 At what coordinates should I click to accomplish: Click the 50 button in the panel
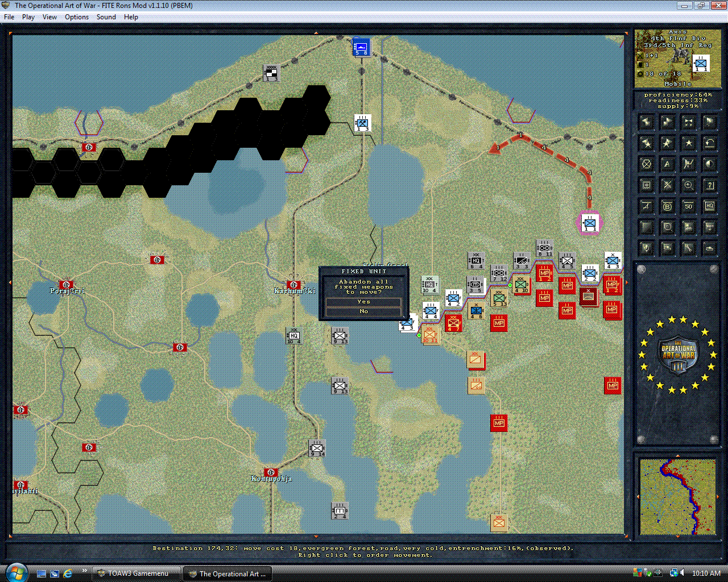pyautogui.click(x=688, y=206)
